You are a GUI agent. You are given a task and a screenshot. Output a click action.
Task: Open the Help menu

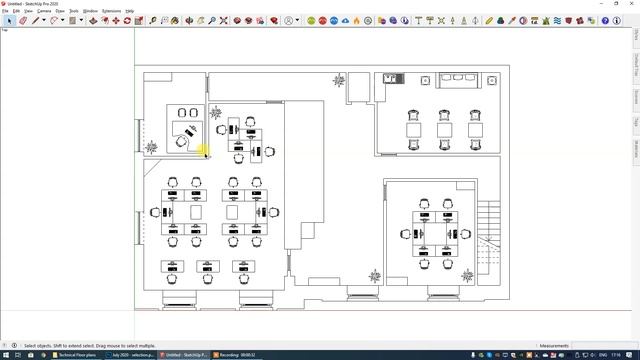[129, 11]
